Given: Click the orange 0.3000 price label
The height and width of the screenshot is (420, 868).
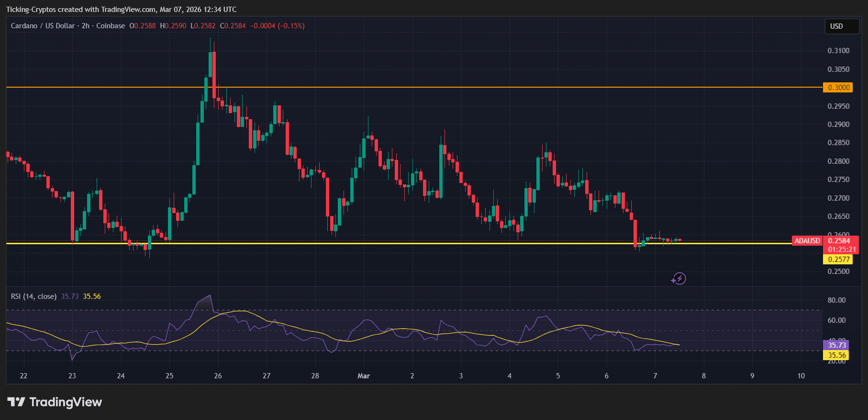Looking at the screenshot, I should (x=839, y=88).
